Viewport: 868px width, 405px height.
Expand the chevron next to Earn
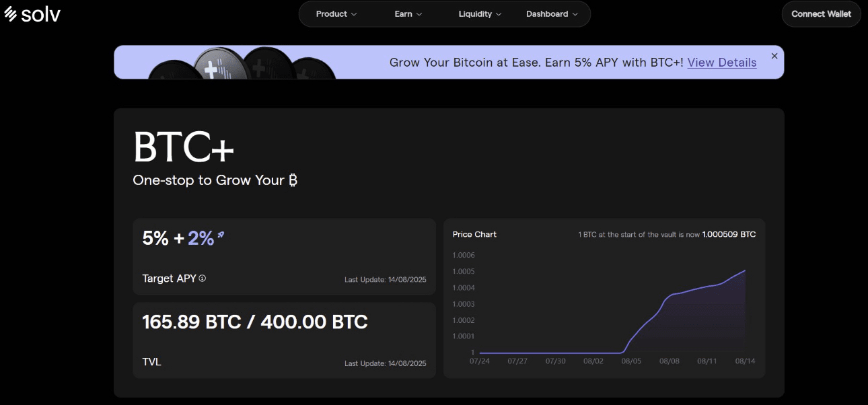(x=419, y=14)
